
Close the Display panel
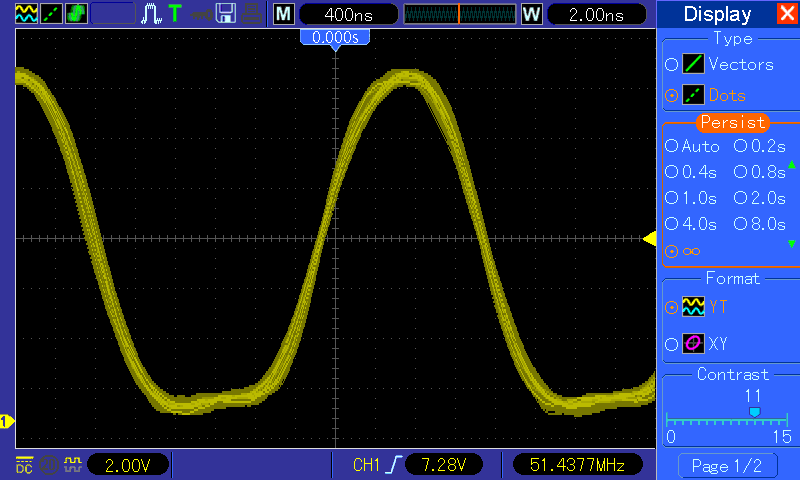click(787, 13)
